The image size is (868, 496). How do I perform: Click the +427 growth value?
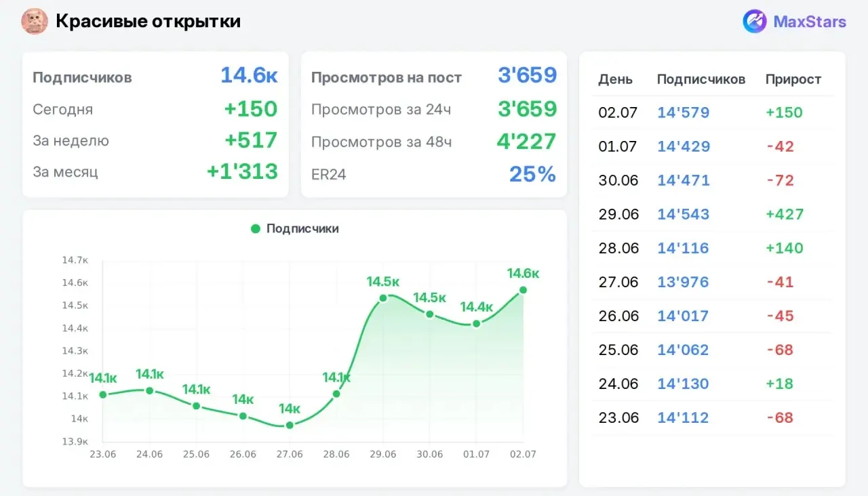(785, 214)
